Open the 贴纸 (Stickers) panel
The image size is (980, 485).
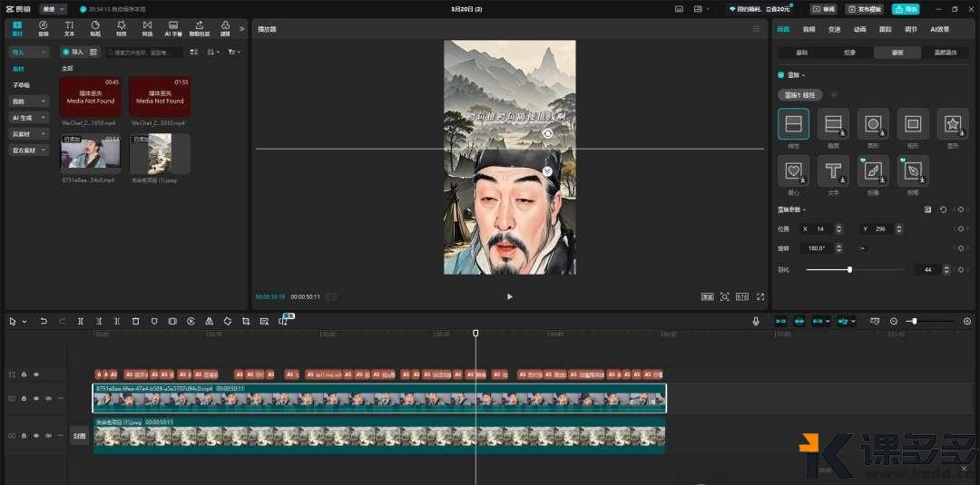(x=95, y=27)
